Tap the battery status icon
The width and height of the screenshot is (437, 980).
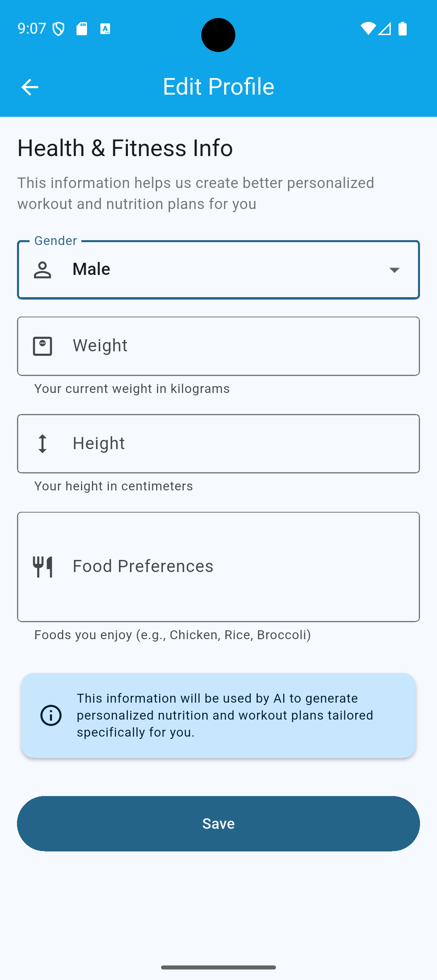click(403, 29)
